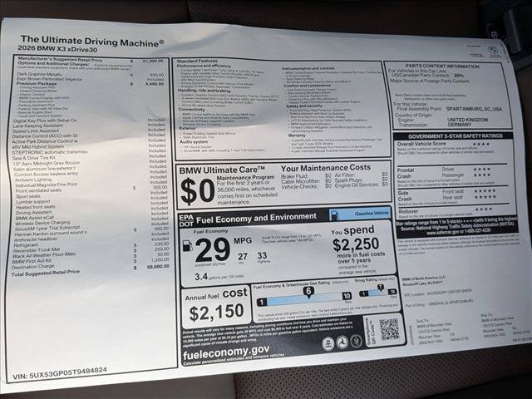
Task: Click Government 5-Star Safety Ratings header
Action: point(455,135)
